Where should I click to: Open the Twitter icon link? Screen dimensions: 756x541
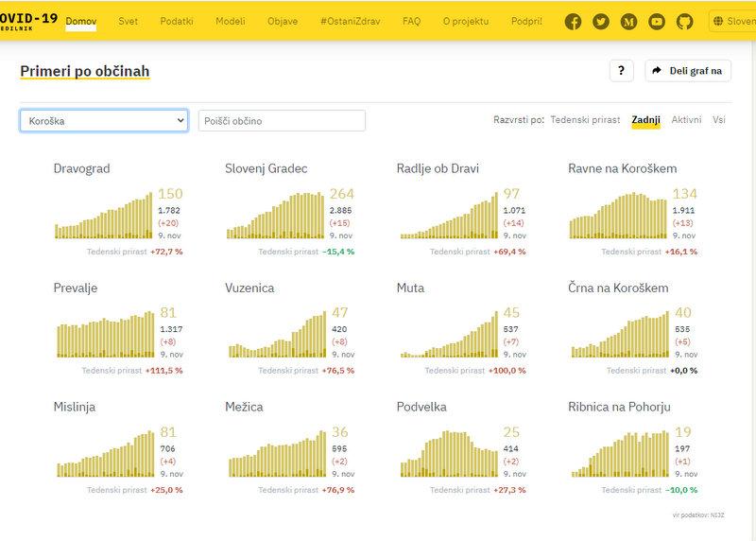point(601,22)
